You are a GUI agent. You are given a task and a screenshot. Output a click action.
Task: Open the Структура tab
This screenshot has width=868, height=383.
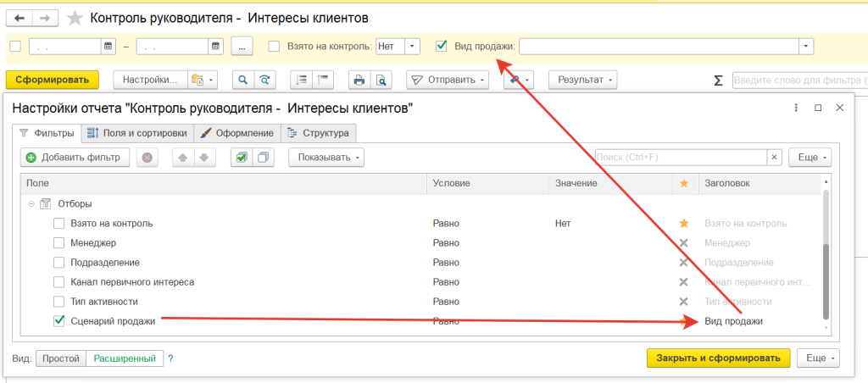(319, 133)
